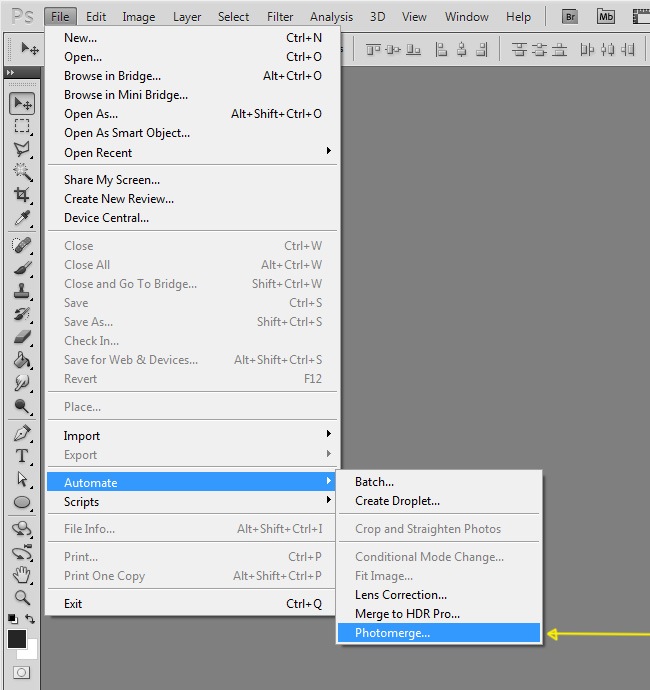
Task: Choose Batch from the Automate submenu
Action: pos(439,482)
